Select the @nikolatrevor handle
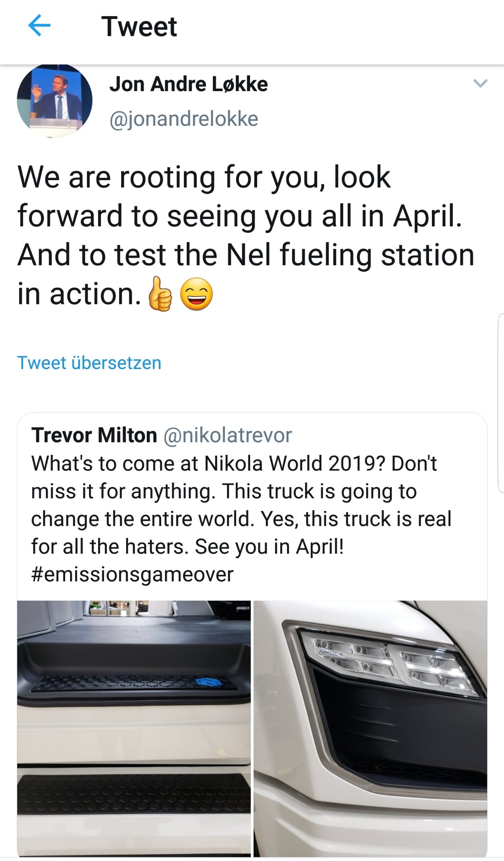The image size is (504, 861). pyautogui.click(x=228, y=435)
